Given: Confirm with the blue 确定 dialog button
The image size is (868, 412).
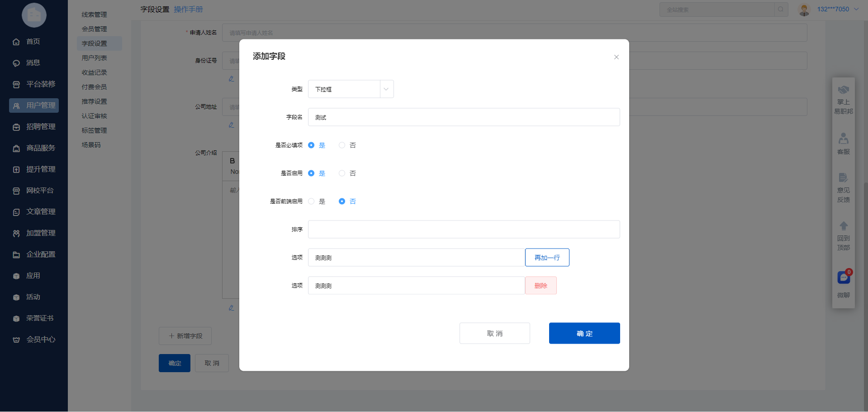Looking at the screenshot, I should 584,333.
